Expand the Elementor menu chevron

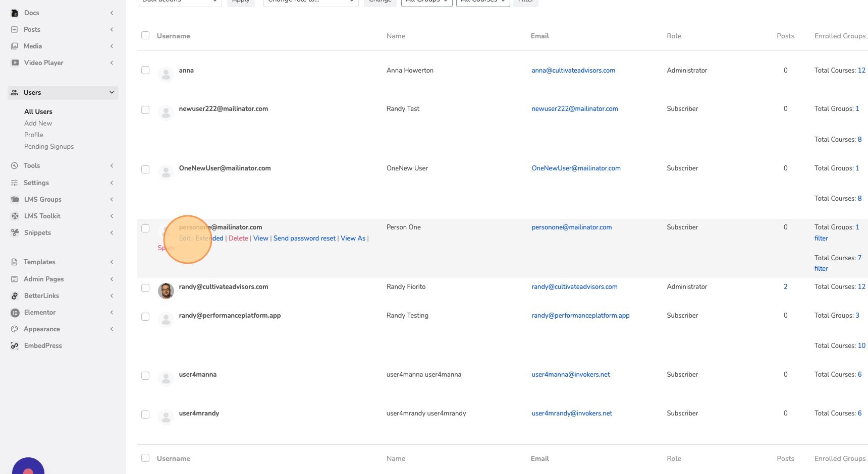click(112, 312)
